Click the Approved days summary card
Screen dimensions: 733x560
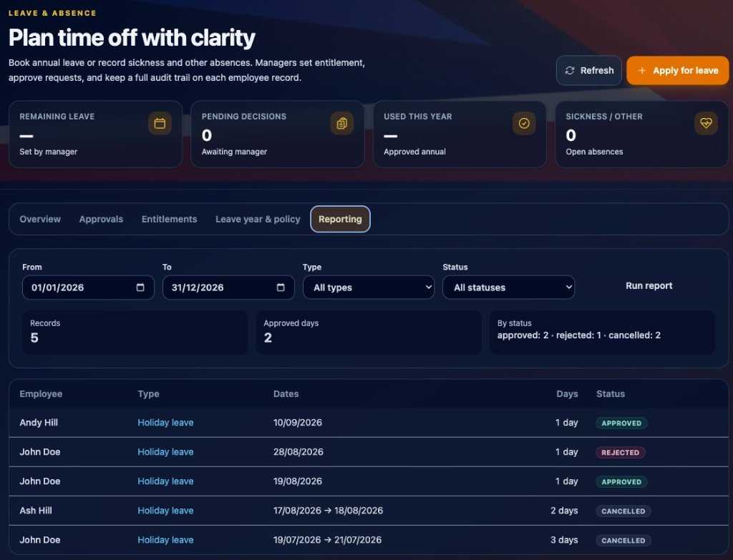(x=369, y=332)
